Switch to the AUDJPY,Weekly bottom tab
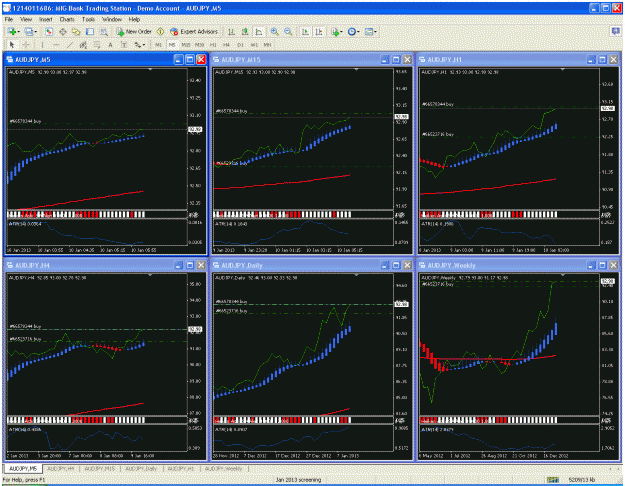The width and height of the screenshot is (625, 486). pyautogui.click(x=223, y=468)
